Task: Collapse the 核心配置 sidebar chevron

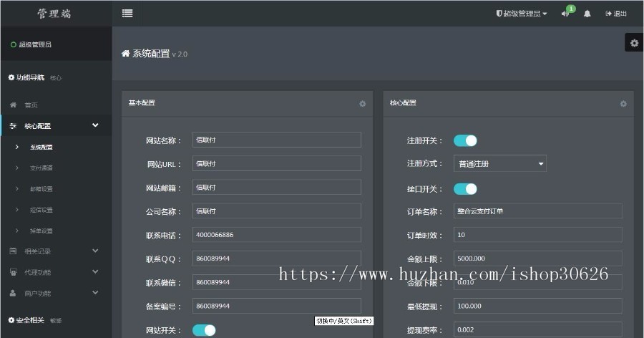Action: [95, 125]
